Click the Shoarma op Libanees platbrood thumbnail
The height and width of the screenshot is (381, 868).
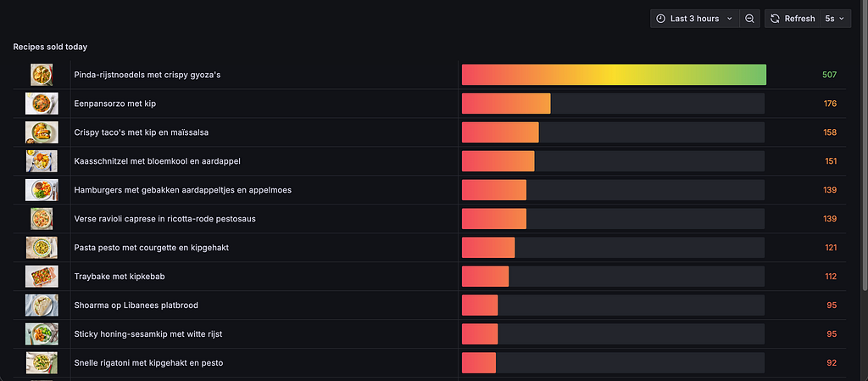42,305
